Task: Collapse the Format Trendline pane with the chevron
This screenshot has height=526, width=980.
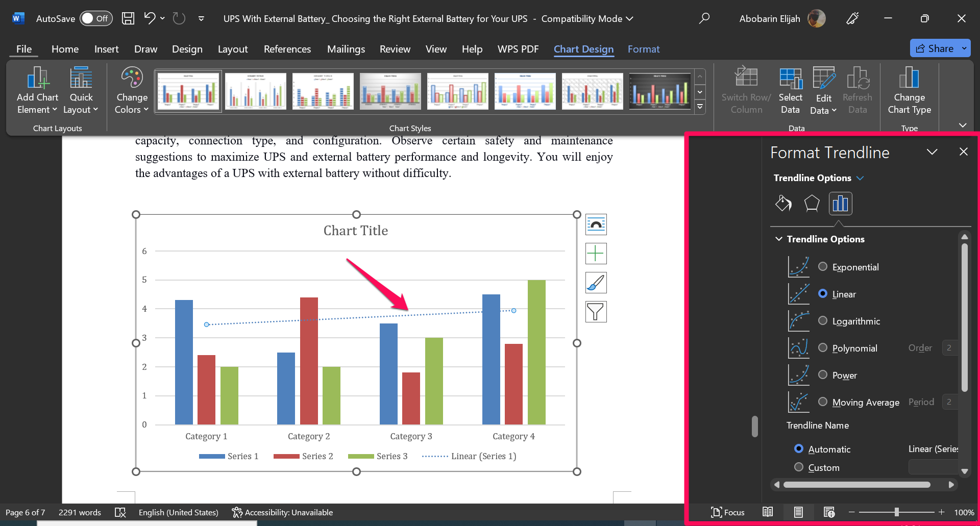Action: coord(932,152)
